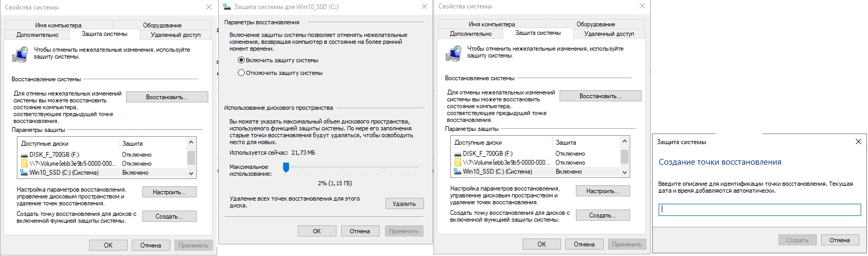Click the drive icon in the Win10_SSD protection title bar

pos(227,7)
